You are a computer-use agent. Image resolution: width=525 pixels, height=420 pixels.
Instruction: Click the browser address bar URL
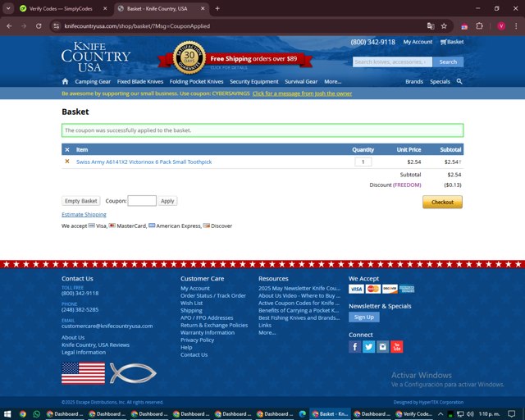137,26
